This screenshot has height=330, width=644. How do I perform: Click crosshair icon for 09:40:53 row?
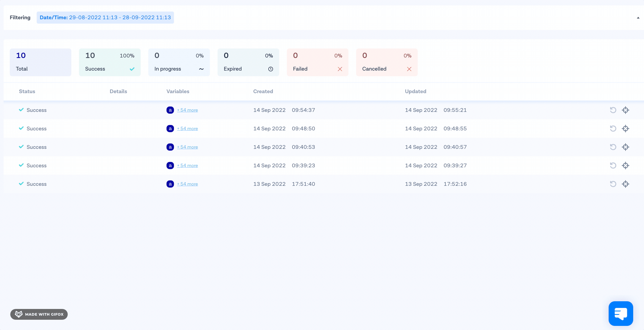[625, 147]
